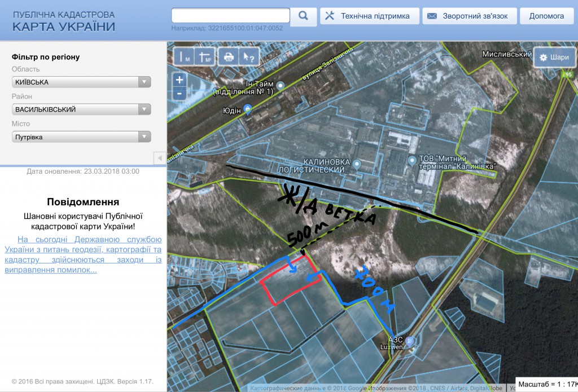This screenshot has width=578, height=392.
Task: Open the error corrections announcement link
Action: click(x=84, y=254)
